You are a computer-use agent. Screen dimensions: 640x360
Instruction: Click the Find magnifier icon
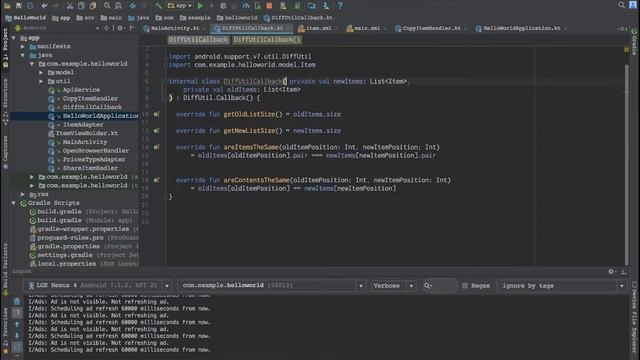(107, 6)
